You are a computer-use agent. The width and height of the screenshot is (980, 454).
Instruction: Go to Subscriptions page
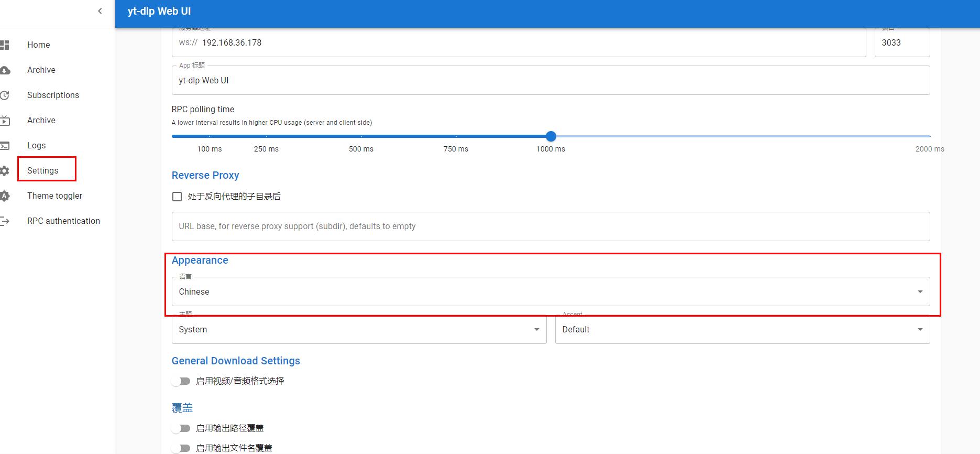tap(53, 95)
